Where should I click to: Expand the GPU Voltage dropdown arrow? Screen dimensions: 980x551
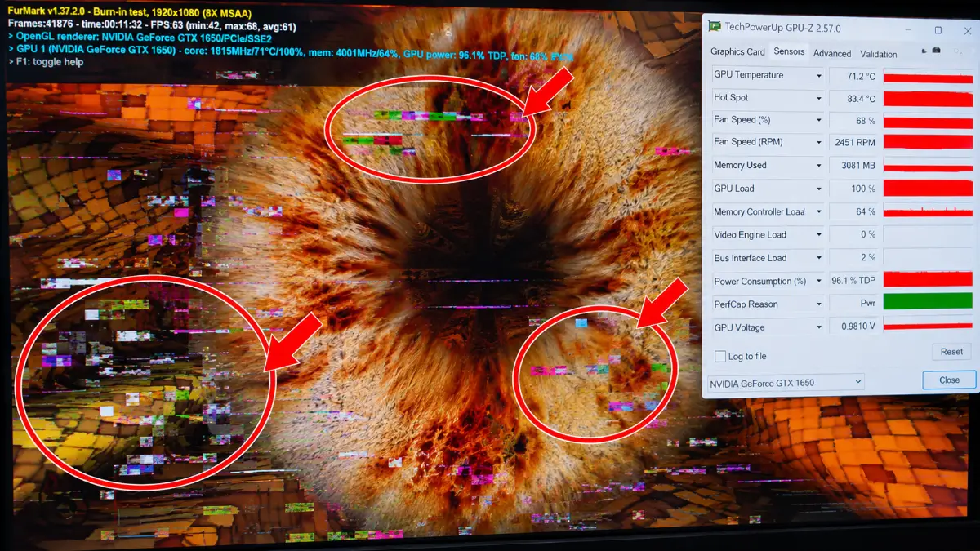point(819,328)
